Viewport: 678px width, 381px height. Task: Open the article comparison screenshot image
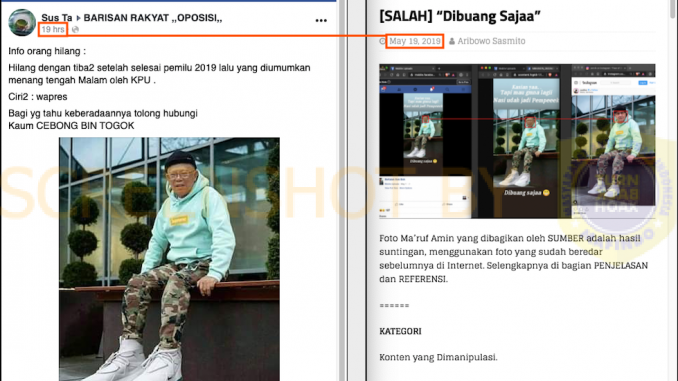(517, 141)
